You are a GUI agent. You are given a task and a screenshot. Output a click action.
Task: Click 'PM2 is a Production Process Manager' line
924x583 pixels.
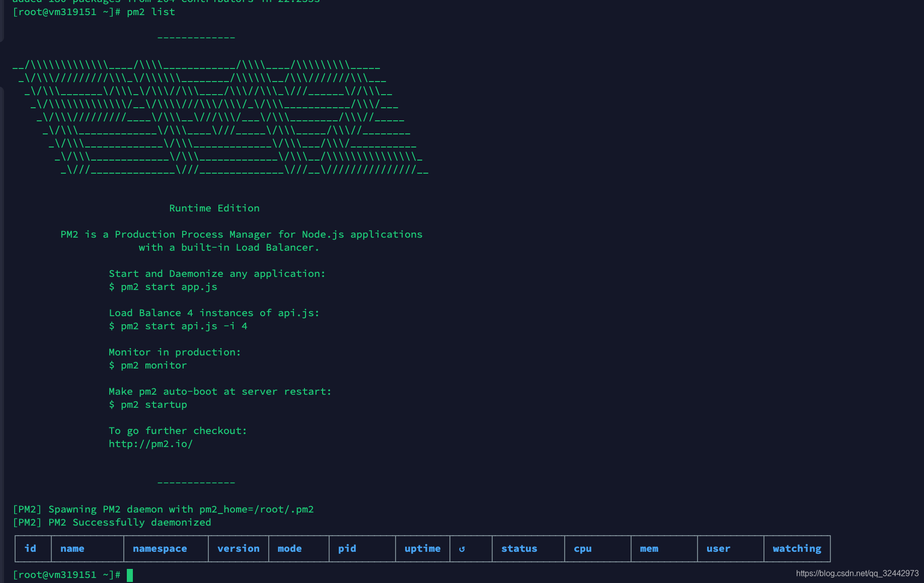(x=242, y=235)
